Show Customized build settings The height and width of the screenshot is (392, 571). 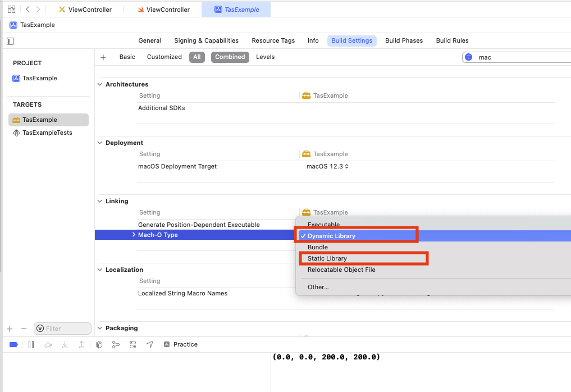click(165, 57)
